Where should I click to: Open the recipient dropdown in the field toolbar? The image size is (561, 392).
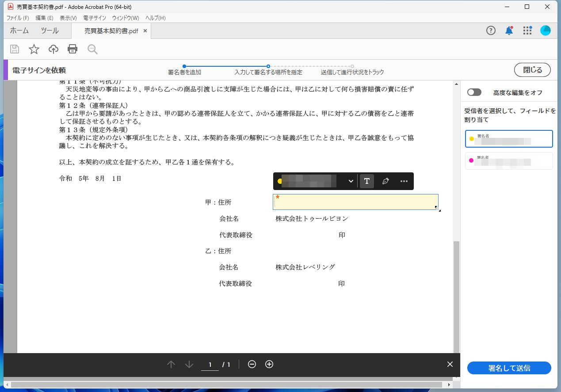351,181
